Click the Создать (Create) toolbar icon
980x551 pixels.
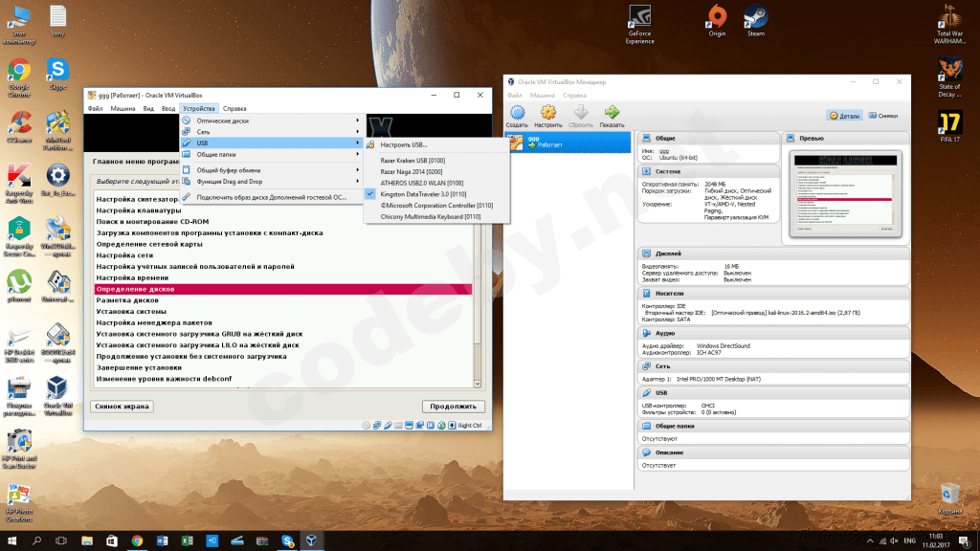517,115
